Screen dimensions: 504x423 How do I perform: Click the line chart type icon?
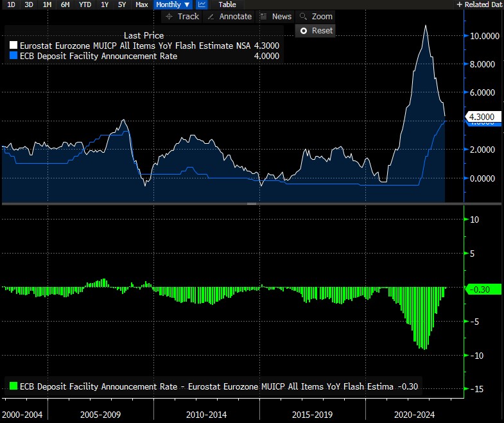click(x=202, y=4)
